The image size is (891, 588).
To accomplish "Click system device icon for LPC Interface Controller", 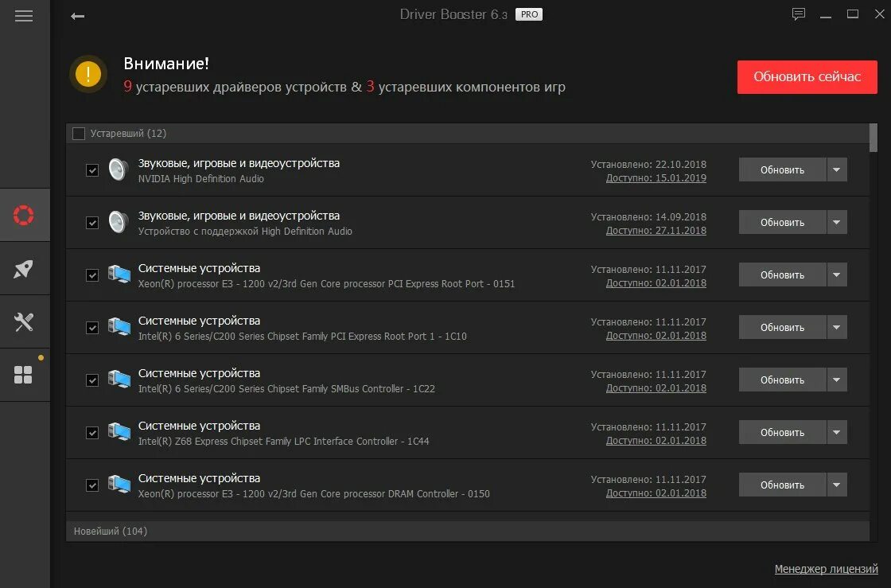I will [x=119, y=432].
